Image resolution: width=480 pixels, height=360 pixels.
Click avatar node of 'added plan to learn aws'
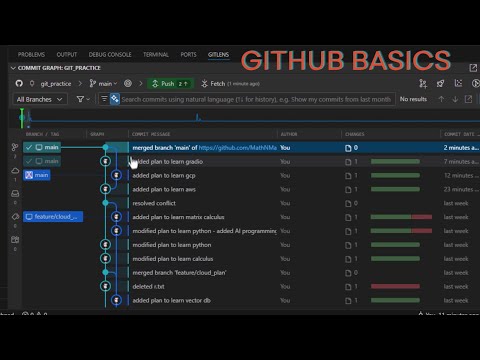click(x=105, y=189)
